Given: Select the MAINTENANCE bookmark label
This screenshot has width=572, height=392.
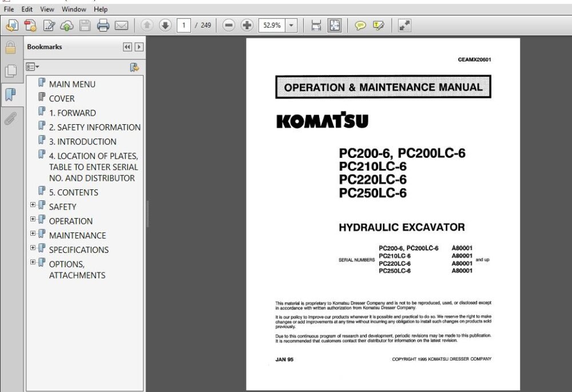Looking at the screenshot, I should click(77, 235).
